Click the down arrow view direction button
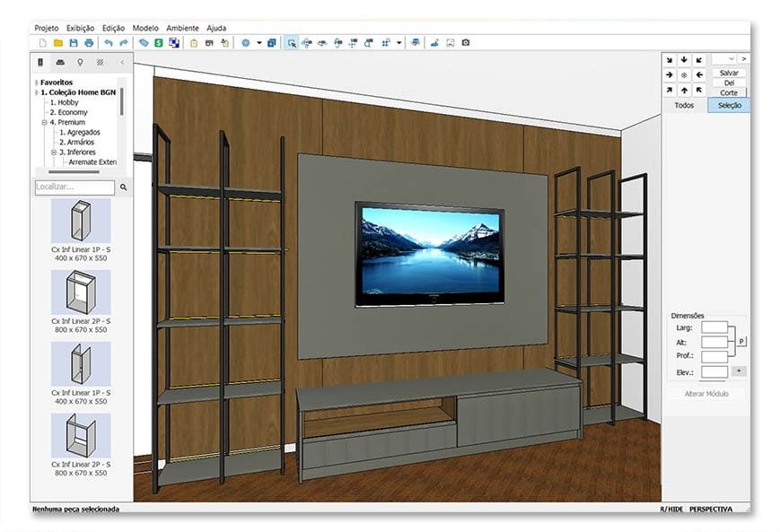The height and width of the screenshot is (532, 780). [x=684, y=59]
